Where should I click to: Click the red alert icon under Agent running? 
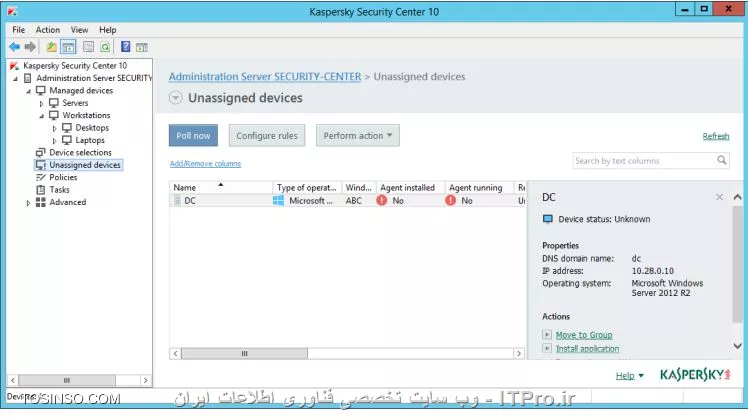coord(450,200)
